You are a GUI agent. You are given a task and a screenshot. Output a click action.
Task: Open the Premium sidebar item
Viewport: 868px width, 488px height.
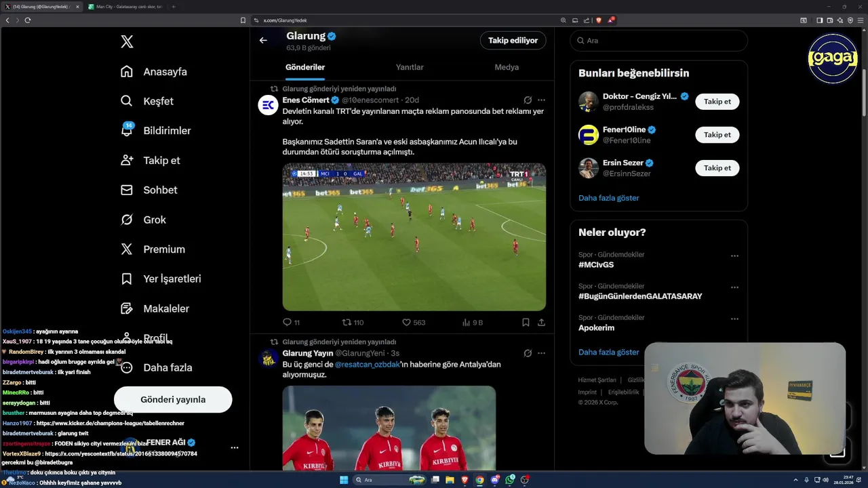pos(153,249)
